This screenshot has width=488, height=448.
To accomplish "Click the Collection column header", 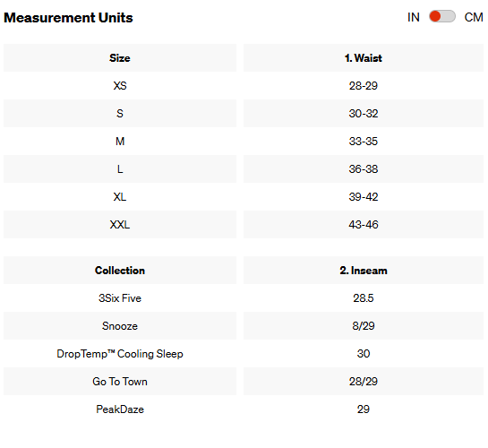I will tap(120, 271).
